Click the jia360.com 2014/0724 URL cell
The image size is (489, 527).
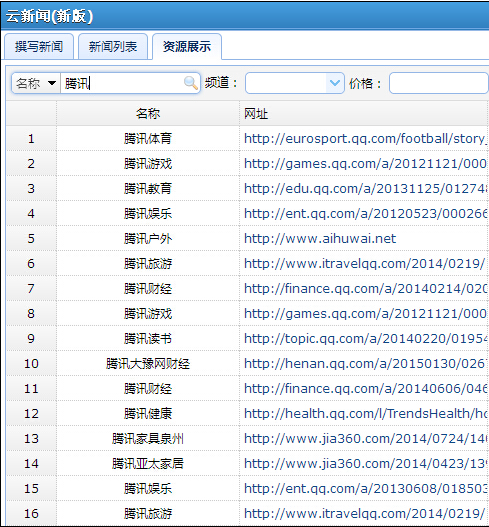pos(364,439)
